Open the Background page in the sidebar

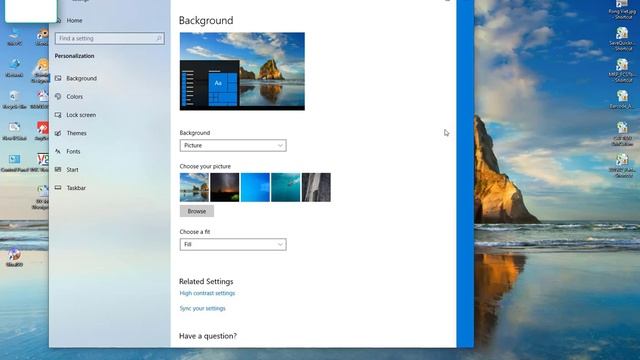81,78
